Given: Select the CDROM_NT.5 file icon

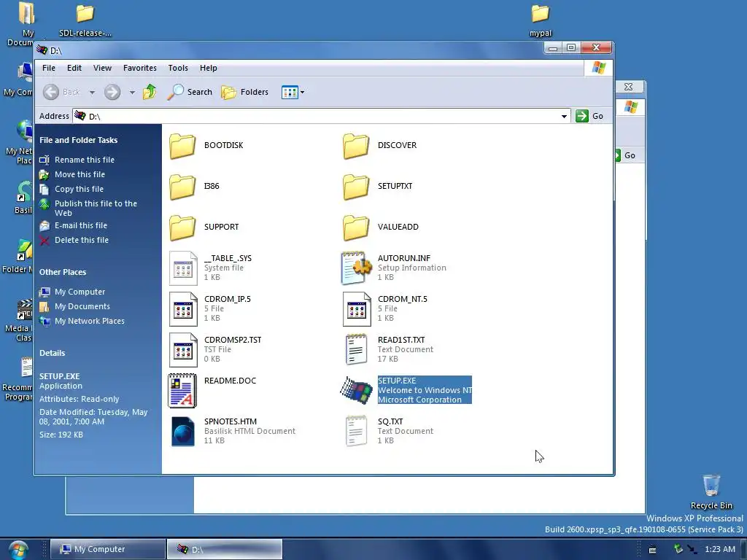Looking at the screenshot, I should (356, 309).
